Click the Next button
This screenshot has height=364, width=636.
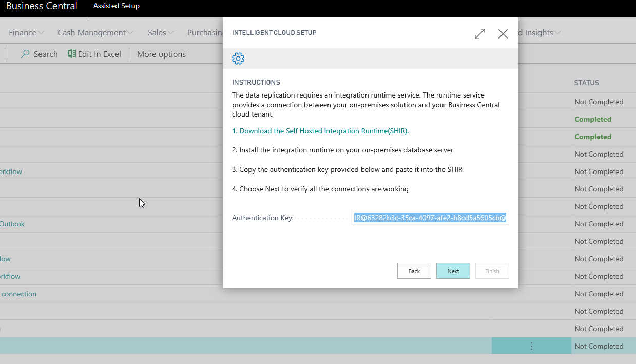click(453, 271)
